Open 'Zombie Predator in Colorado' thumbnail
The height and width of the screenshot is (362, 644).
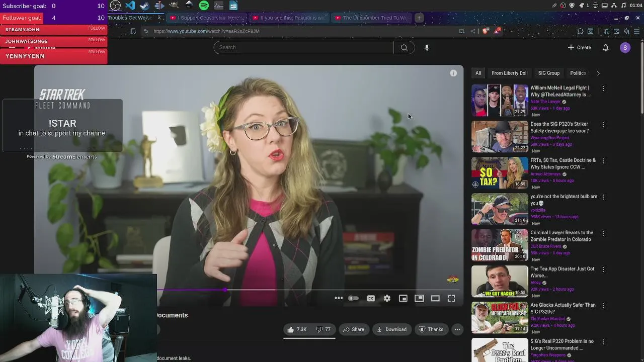pyautogui.click(x=500, y=245)
